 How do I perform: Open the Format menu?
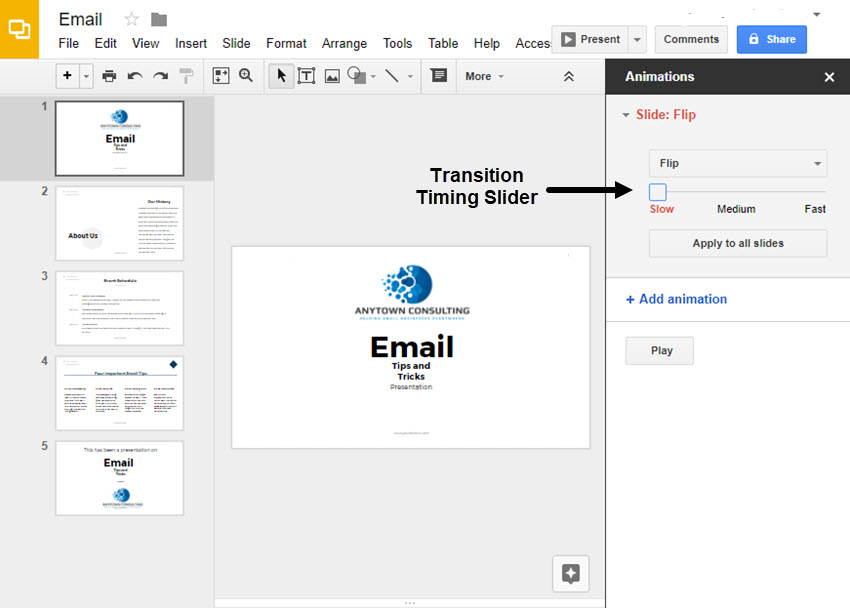[286, 43]
